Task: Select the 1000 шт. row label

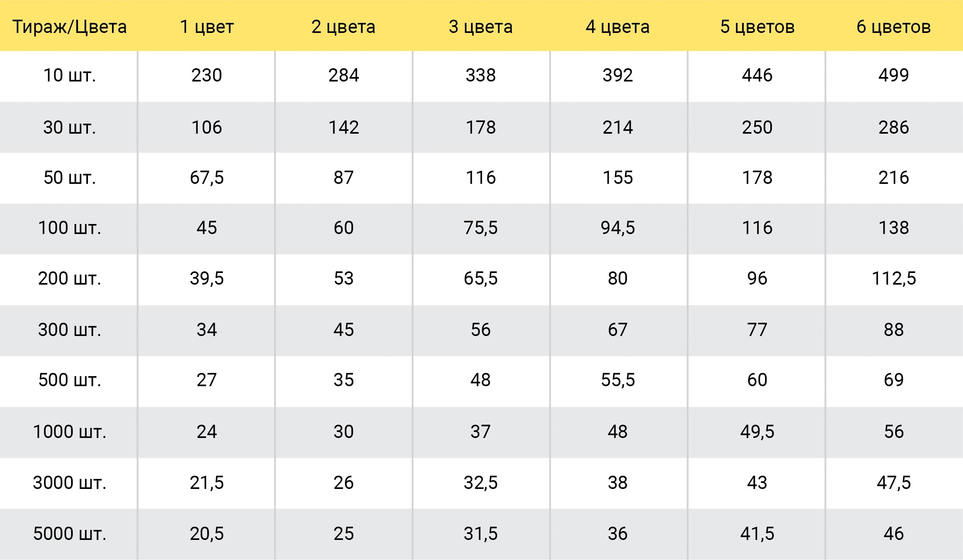Action: 69,432
